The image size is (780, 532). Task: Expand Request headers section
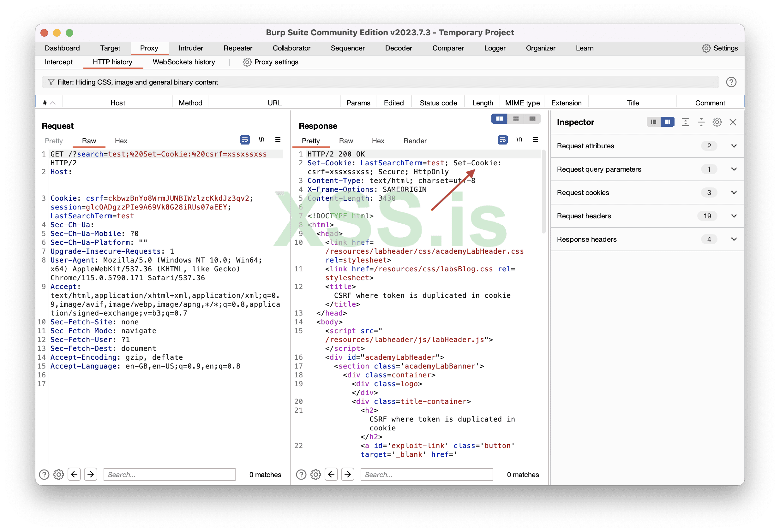[x=734, y=216]
